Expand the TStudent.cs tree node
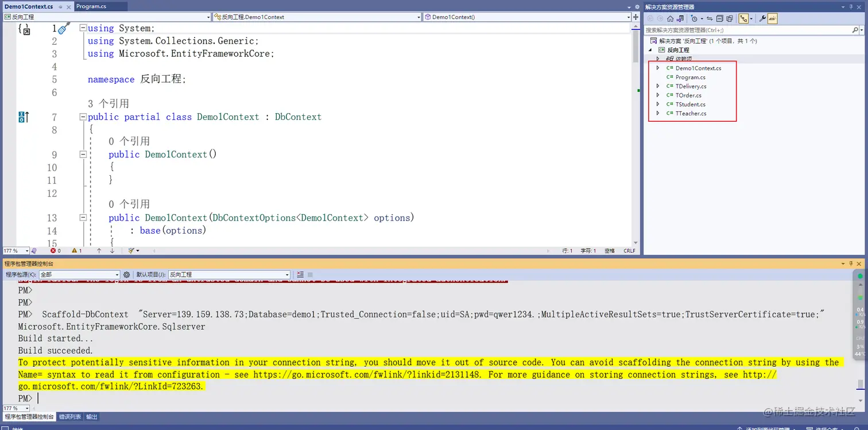The image size is (868, 430). [x=658, y=104]
